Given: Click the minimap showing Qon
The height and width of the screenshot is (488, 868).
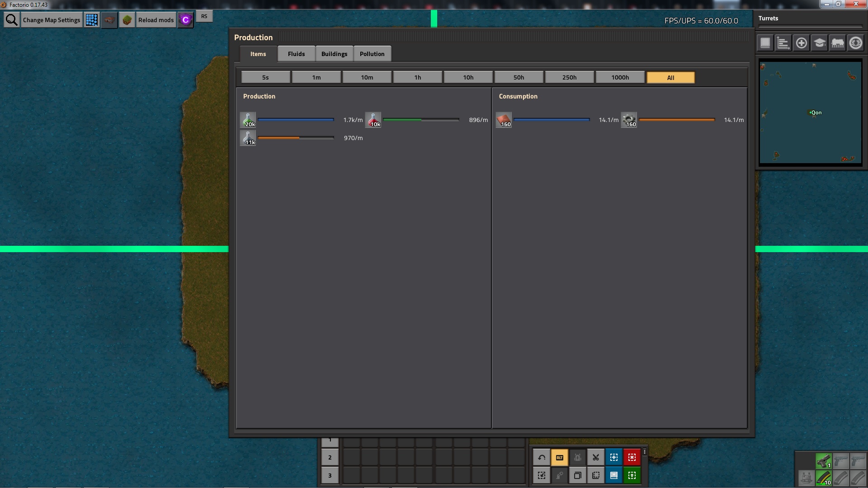Looking at the screenshot, I should 810,112.
